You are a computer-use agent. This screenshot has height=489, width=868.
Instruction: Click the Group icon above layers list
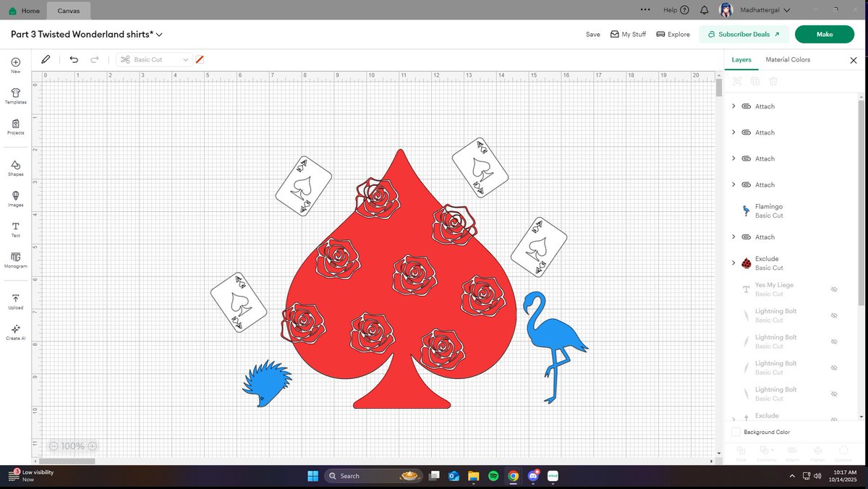tap(737, 82)
